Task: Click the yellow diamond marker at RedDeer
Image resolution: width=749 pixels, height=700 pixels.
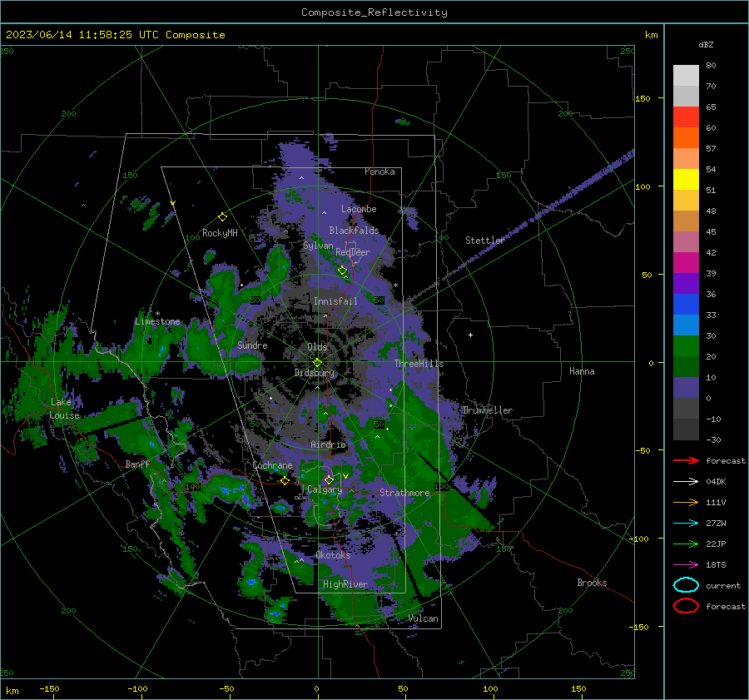Action: (x=342, y=271)
